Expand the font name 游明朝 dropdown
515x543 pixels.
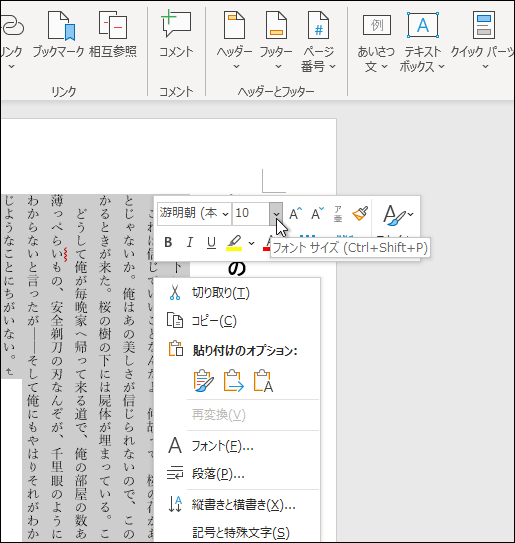(225, 214)
